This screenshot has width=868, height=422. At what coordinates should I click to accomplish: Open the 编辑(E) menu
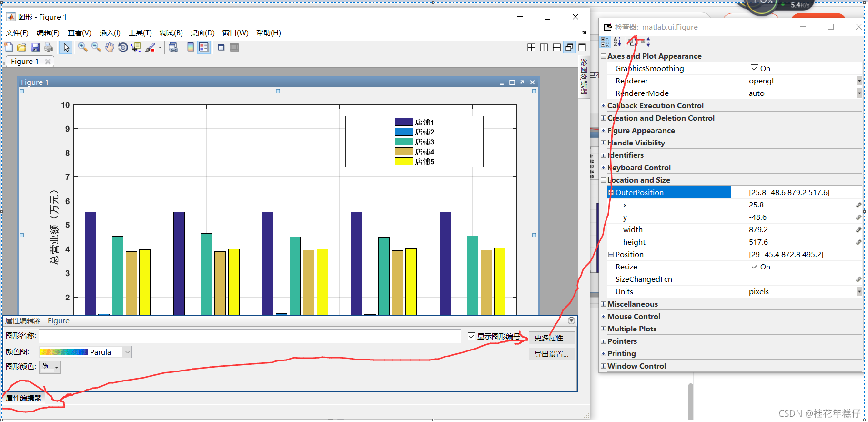[x=48, y=33]
